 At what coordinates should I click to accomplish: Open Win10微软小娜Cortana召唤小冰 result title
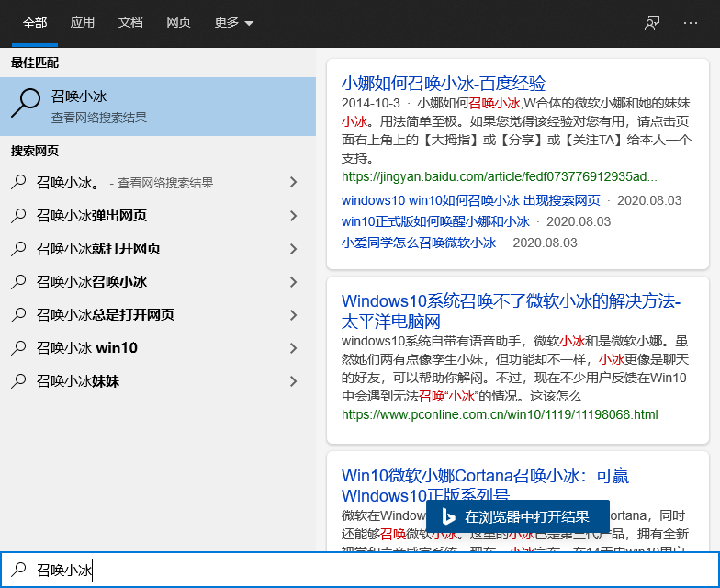click(485, 485)
